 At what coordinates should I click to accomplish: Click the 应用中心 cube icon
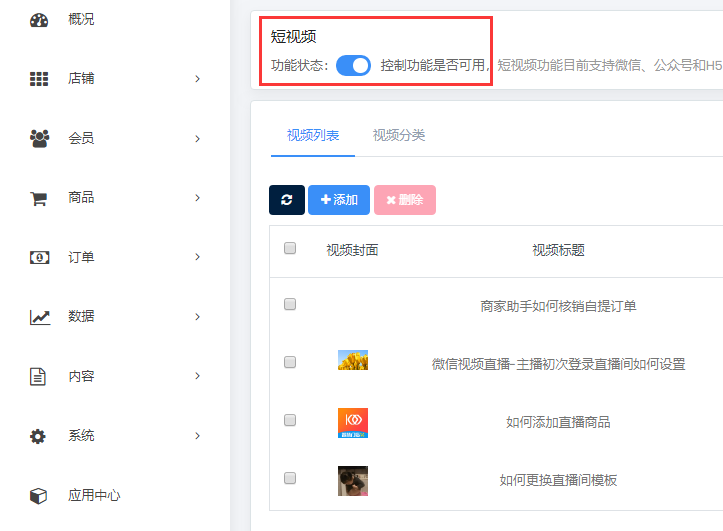click(x=38, y=496)
